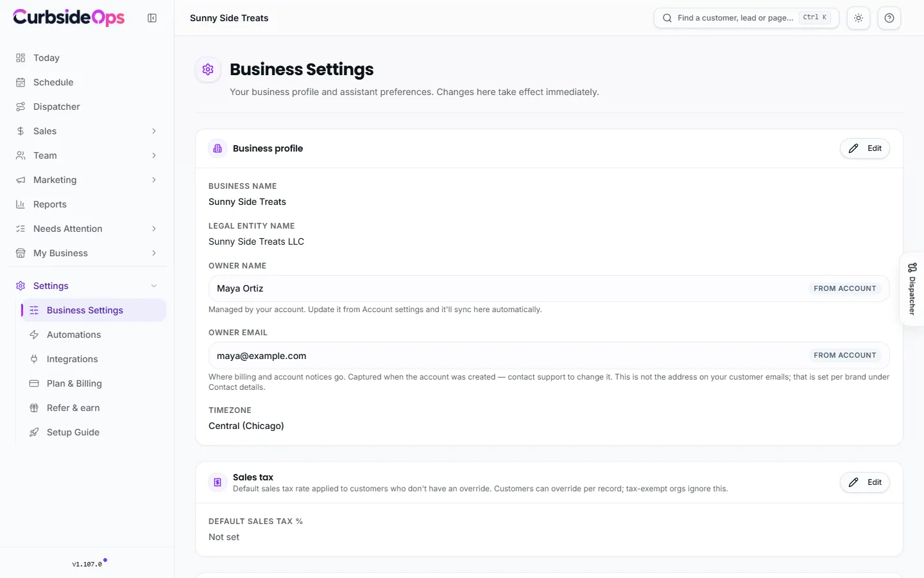Expand the Sales submenu chevron
Image resolution: width=924 pixels, height=578 pixels.
154,131
